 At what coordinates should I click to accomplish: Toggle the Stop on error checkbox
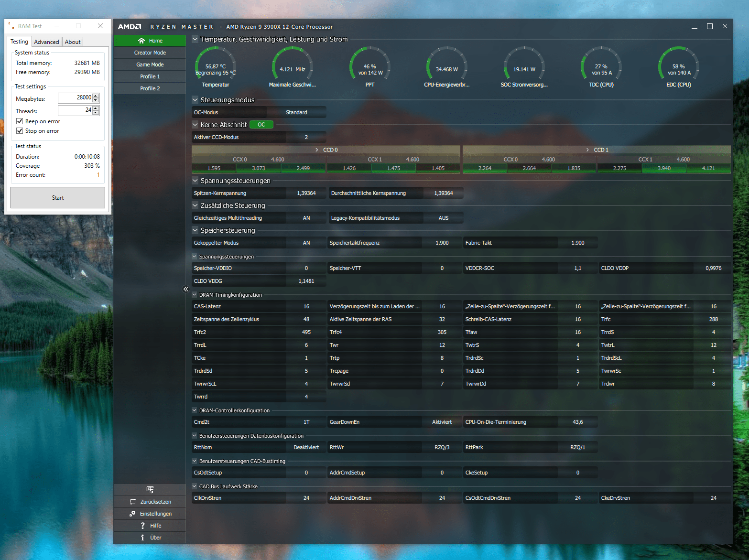(x=20, y=131)
